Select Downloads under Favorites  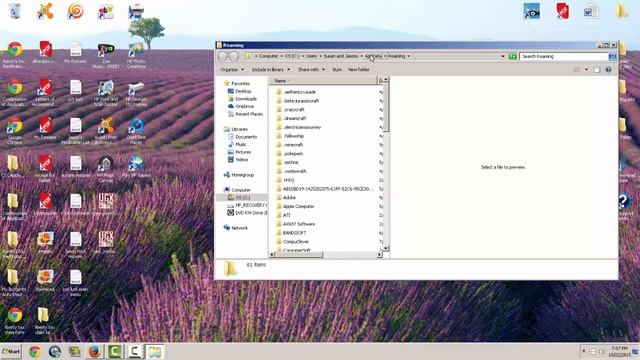point(245,99)
